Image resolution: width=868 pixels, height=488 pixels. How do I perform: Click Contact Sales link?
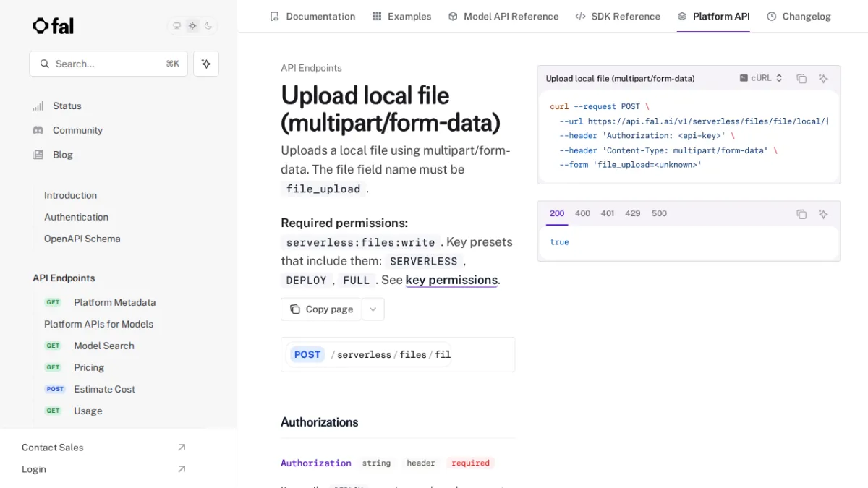point(52,448)
